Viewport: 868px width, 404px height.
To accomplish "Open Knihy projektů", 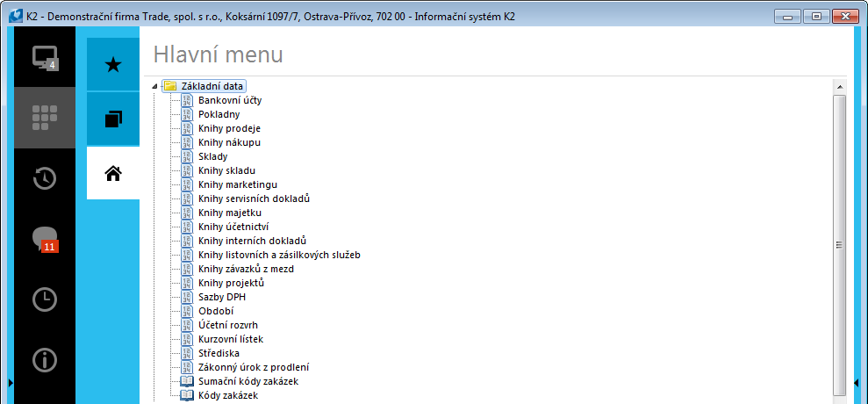I will [231, 283].
